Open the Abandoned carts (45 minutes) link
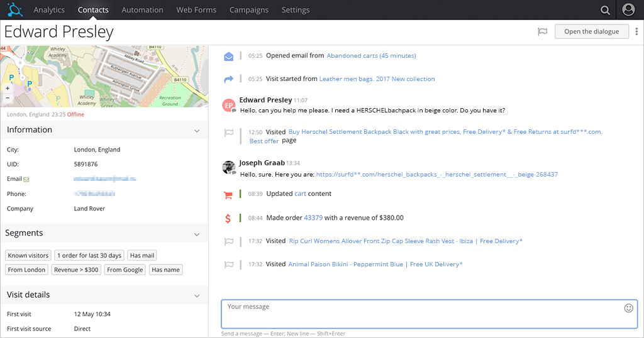Image resolution: width=644 pixels, height=338 pixels. pyautogui.click(x=371, y=56)
